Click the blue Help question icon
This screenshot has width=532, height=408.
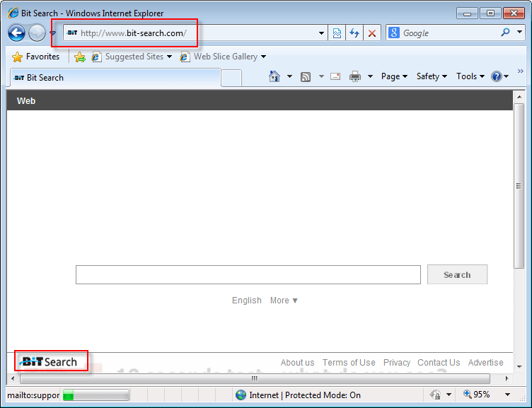click(x=497, y=76)
